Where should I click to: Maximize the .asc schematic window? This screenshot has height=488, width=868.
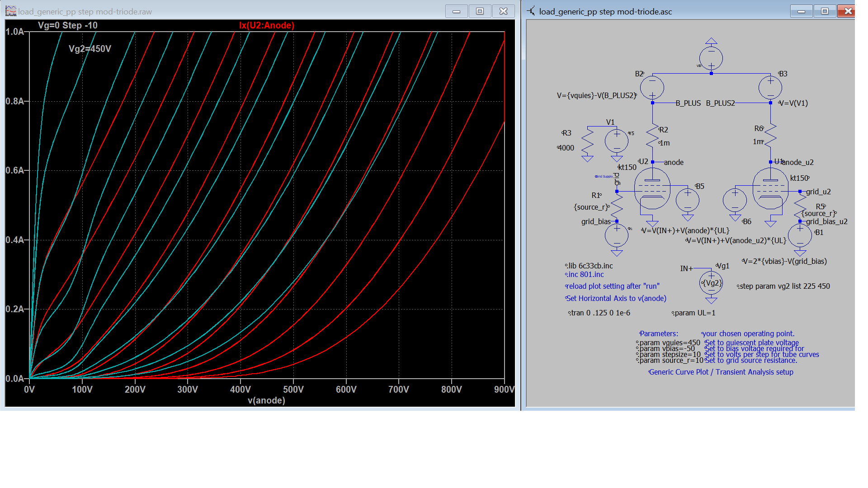click(x=825, y=11)
